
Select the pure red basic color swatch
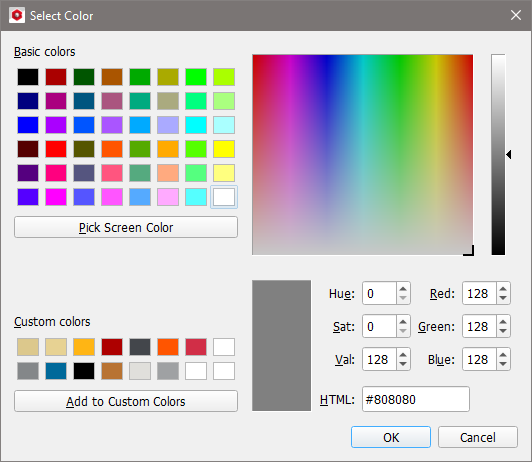56,149
